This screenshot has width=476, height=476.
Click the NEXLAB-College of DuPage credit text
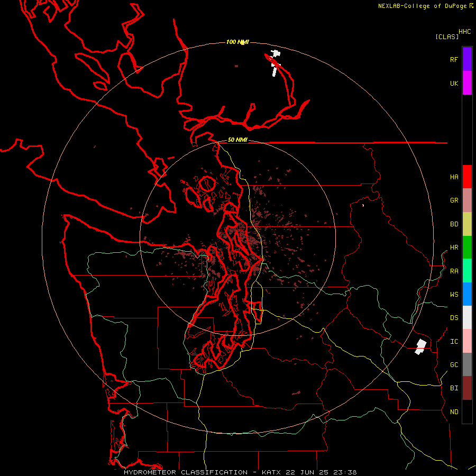pos(423,6)
